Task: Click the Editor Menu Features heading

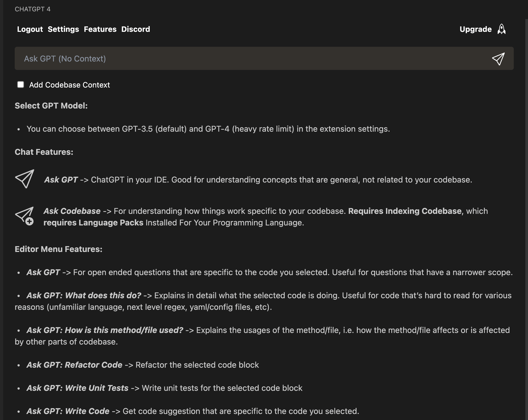Action: pyautogui.click(x=58, y=249)
